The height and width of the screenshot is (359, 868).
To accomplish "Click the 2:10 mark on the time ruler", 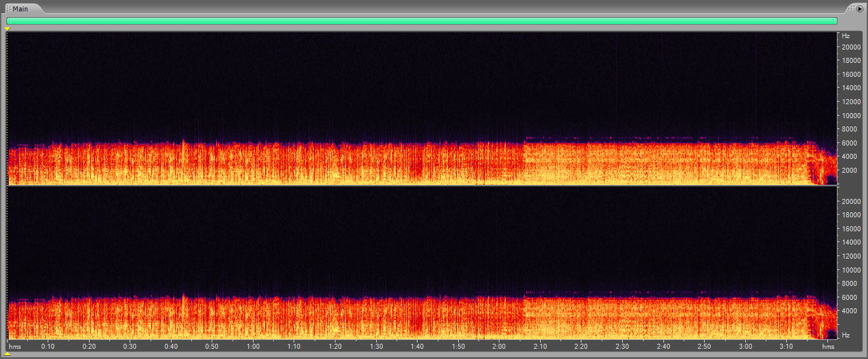I will (540, 347).
